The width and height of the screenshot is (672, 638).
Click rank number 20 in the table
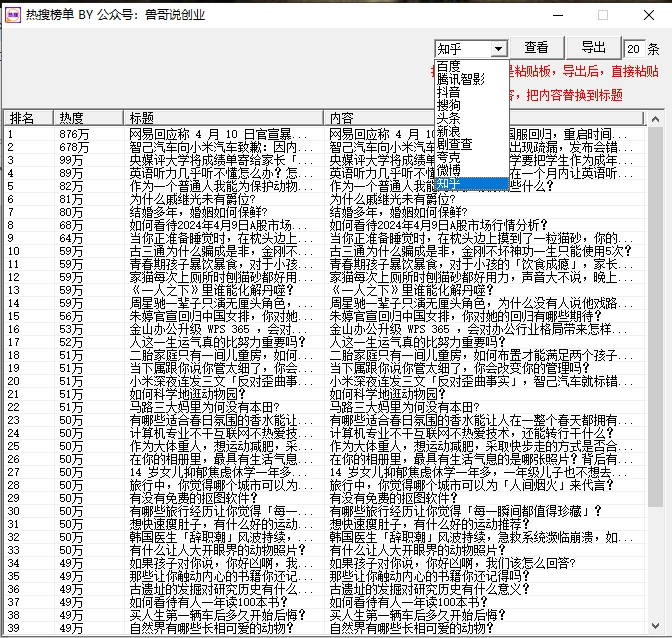coord(13,381)
